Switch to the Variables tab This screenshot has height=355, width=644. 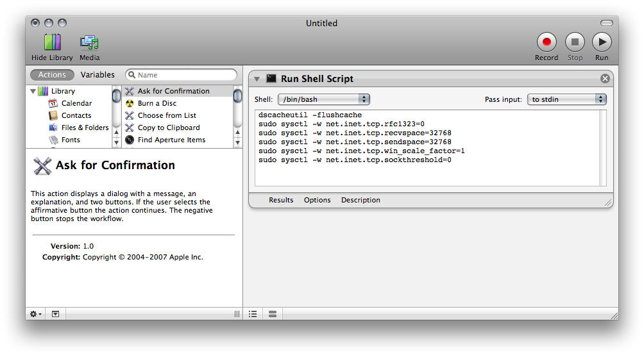pyautogui.click(x=97, y=75)
